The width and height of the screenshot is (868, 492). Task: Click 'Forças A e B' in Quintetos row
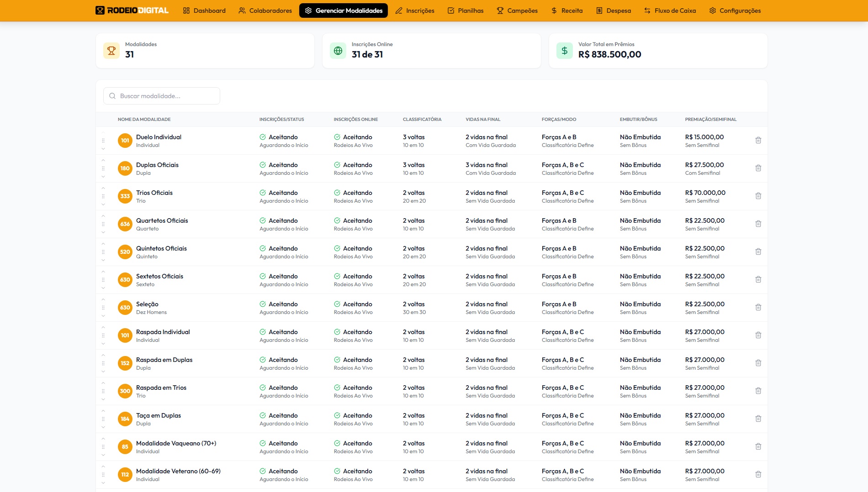pyautogui.click(x=559, y=248)
